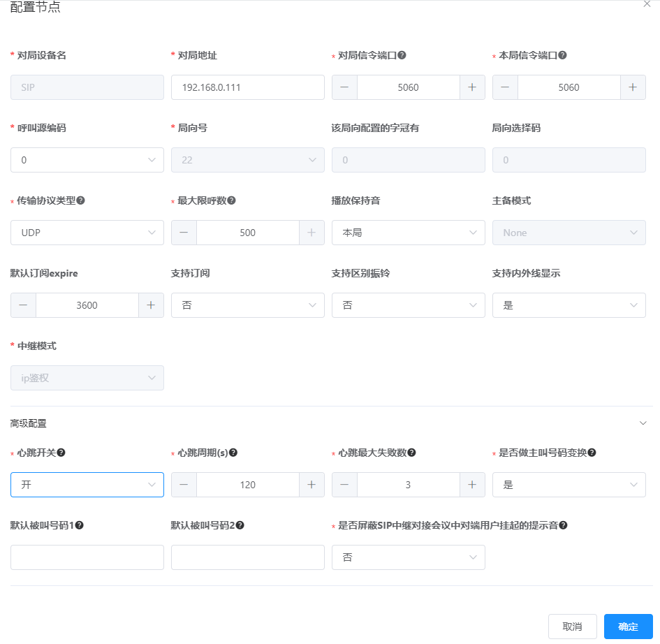This screenshot has height=644, width=660.
Task: Click the 确定 confirm button
Action: 627,627
